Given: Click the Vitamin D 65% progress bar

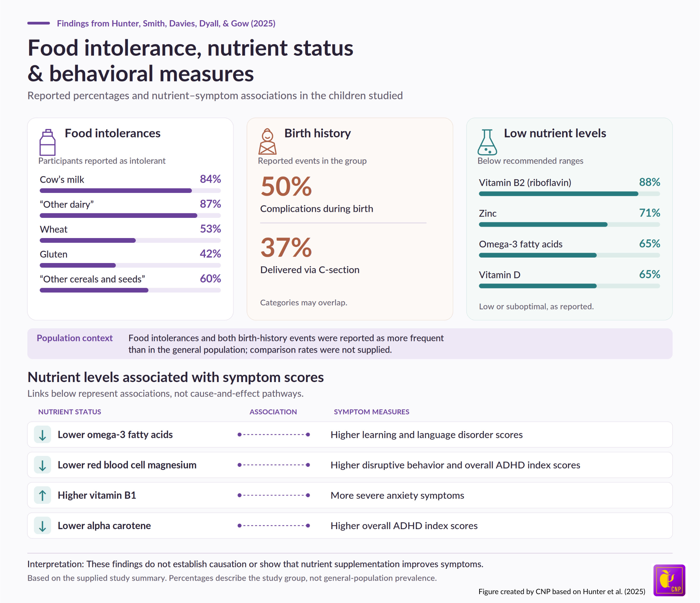Looking at the screenshot, I should pos(569,286).
